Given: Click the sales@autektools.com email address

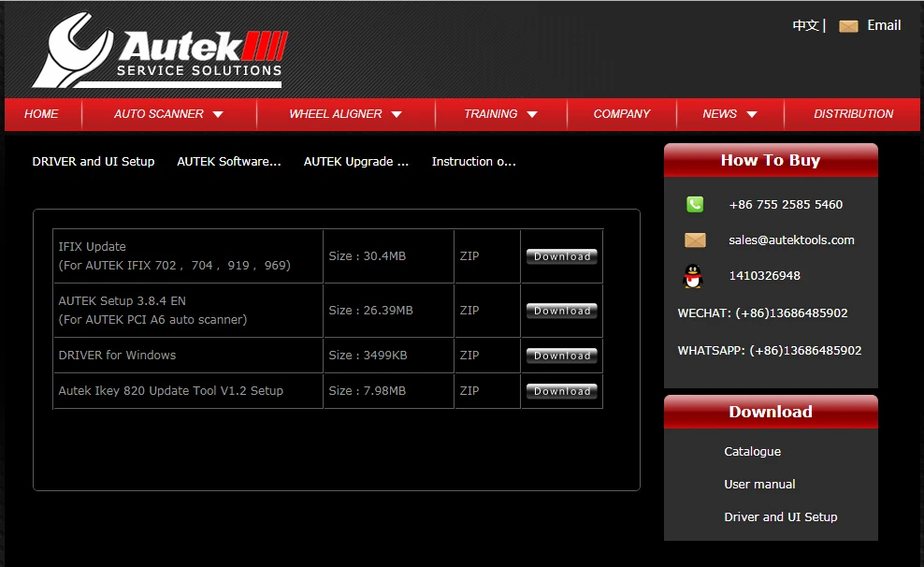Looking at the screenshot, I should pyautogui.click(x=791, y=240).
